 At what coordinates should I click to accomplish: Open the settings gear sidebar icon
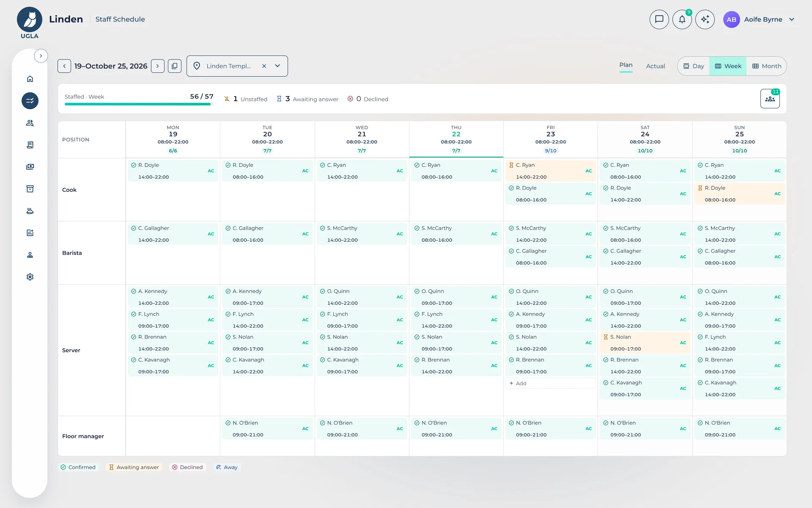click(30, 277)
